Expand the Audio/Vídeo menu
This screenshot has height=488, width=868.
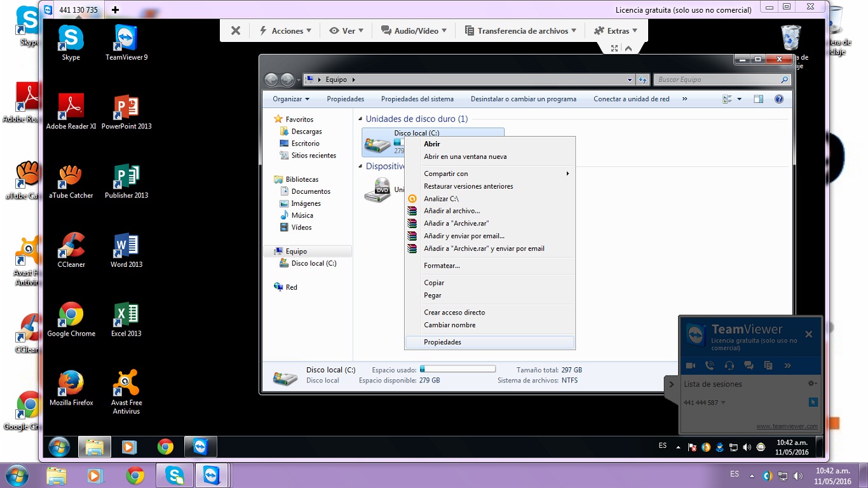click(x=414, y=30)
